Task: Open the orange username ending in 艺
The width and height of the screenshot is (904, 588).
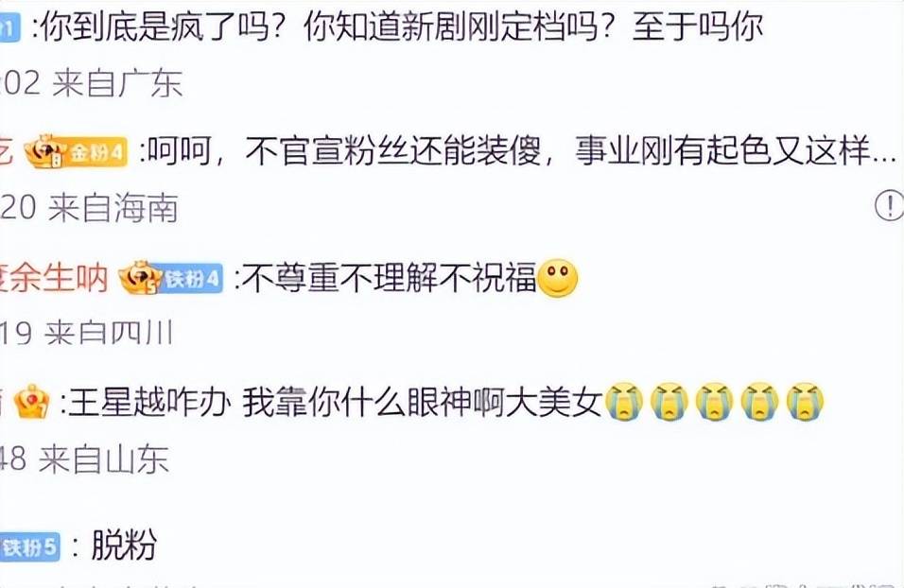Action: 7,151
